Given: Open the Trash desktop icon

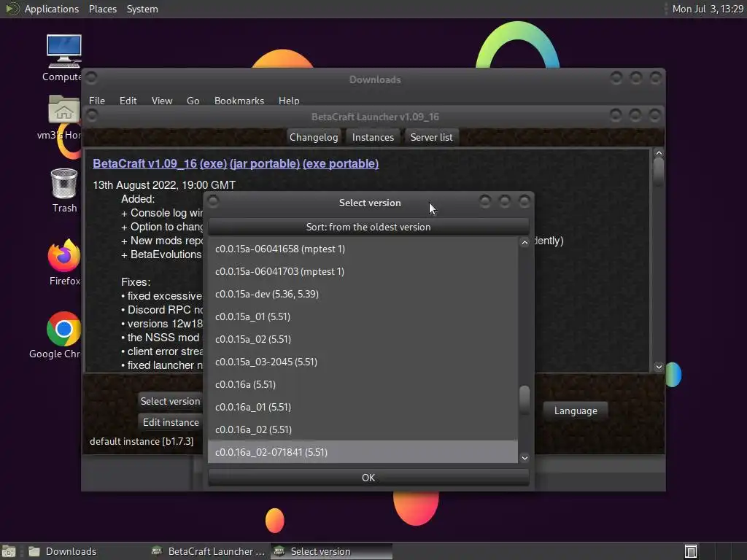Looking at the screenshot, I should pos(64,183).
